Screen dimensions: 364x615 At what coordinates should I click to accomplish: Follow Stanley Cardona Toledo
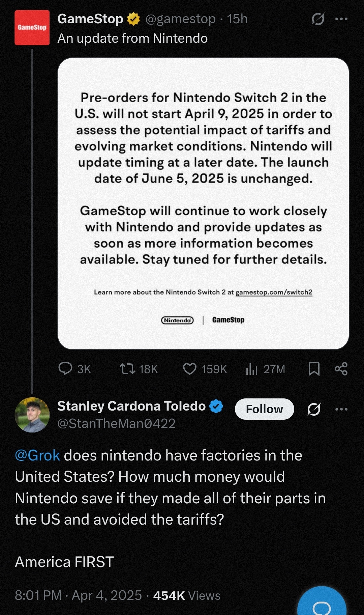click(x=264, y=409)
